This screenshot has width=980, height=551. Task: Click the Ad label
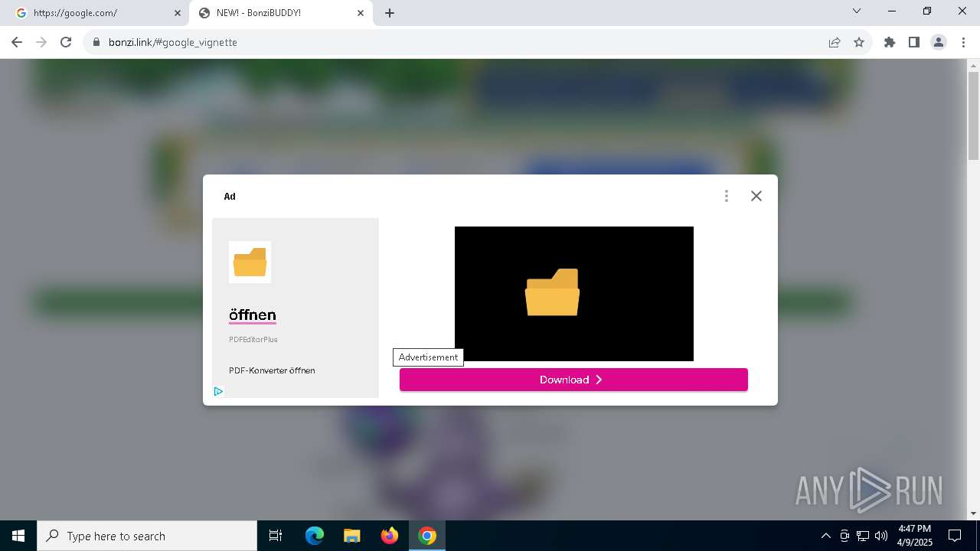[230, 197]
